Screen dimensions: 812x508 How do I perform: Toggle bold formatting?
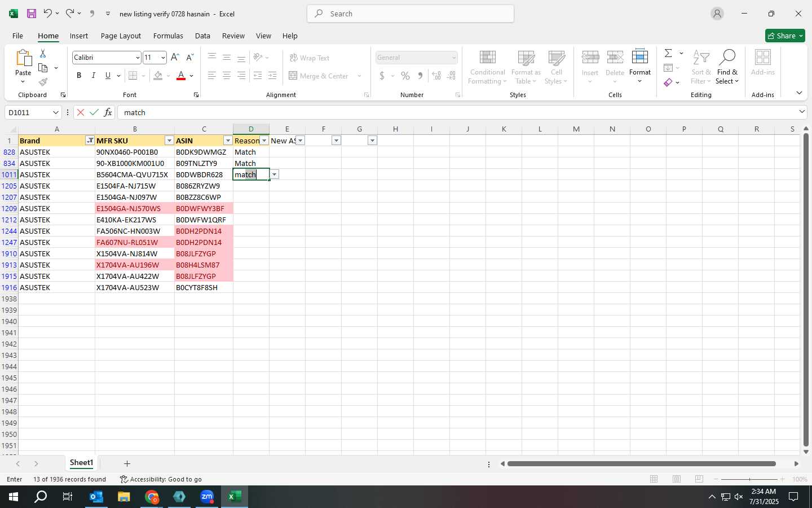point(79,76)
